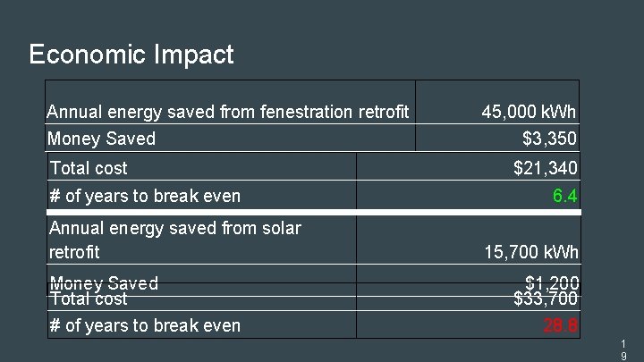Click the 45,000 kWh value cell
Viewport: 644px width, 362px height.
click(x=529, y=112)
